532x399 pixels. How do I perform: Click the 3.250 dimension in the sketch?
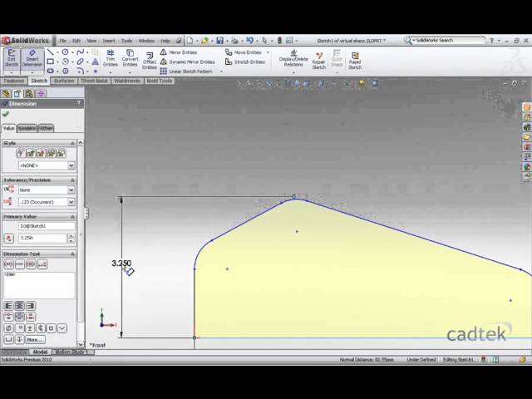click(x=121, y=263)
